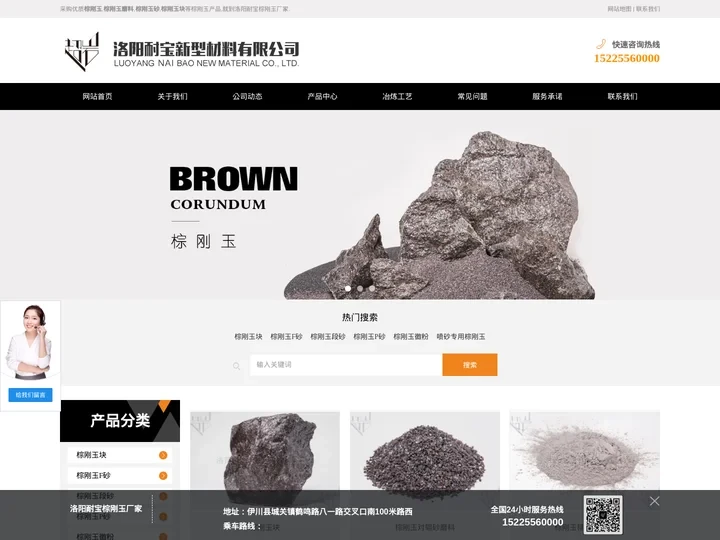This screenshot has height=540, width=720.
Task: Click the orange 搜索 button
Action: [x=470, y=365]
